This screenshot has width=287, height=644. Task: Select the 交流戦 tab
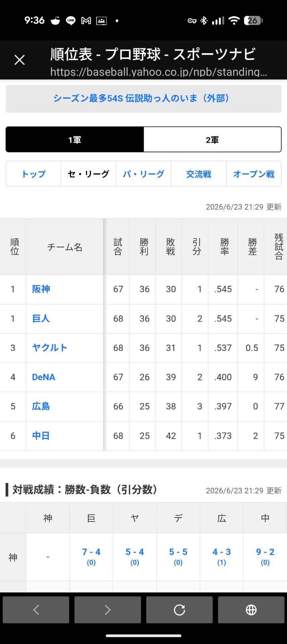(x=199, y=174)
